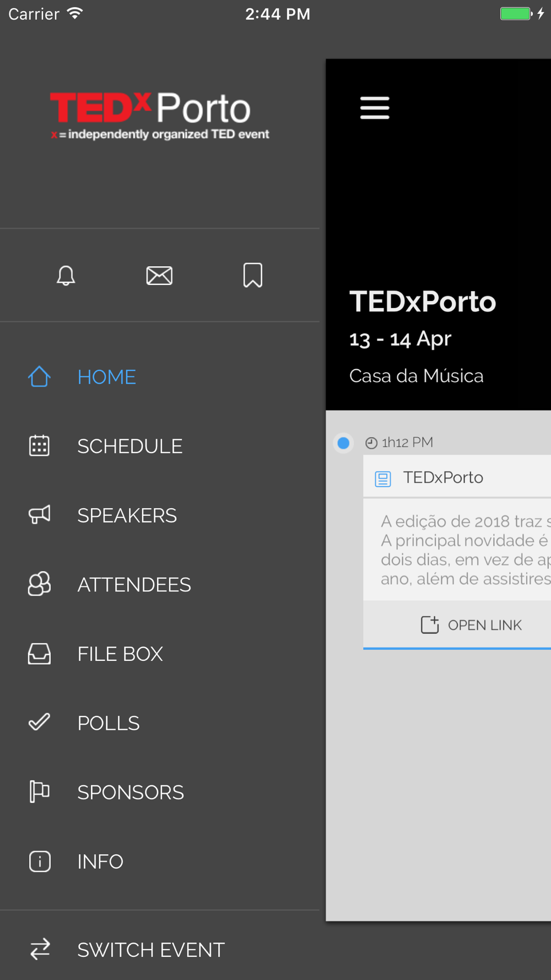Open the POLLS section
This screenshot has width=551, height=980.
tap(109, 723)
